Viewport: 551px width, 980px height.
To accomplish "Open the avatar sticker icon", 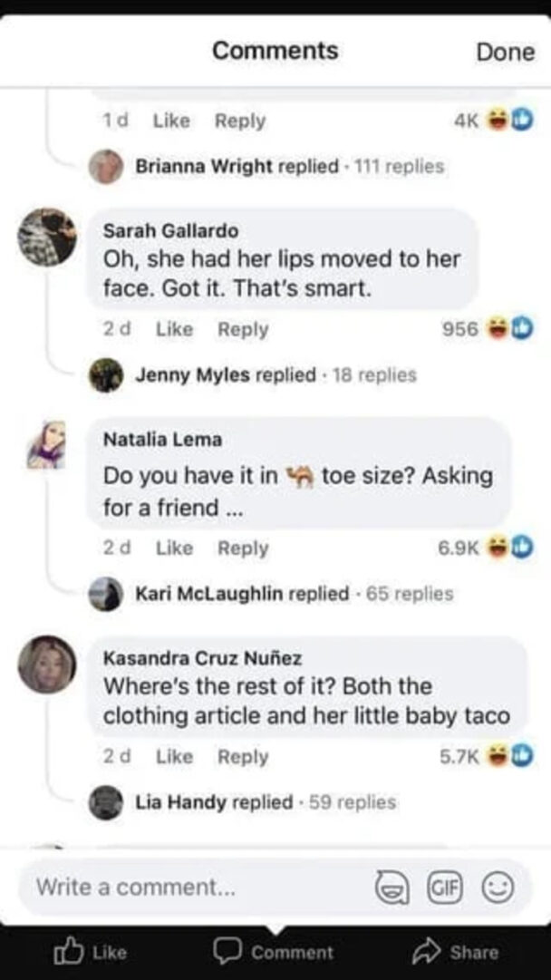I will (x=394, y=889).
